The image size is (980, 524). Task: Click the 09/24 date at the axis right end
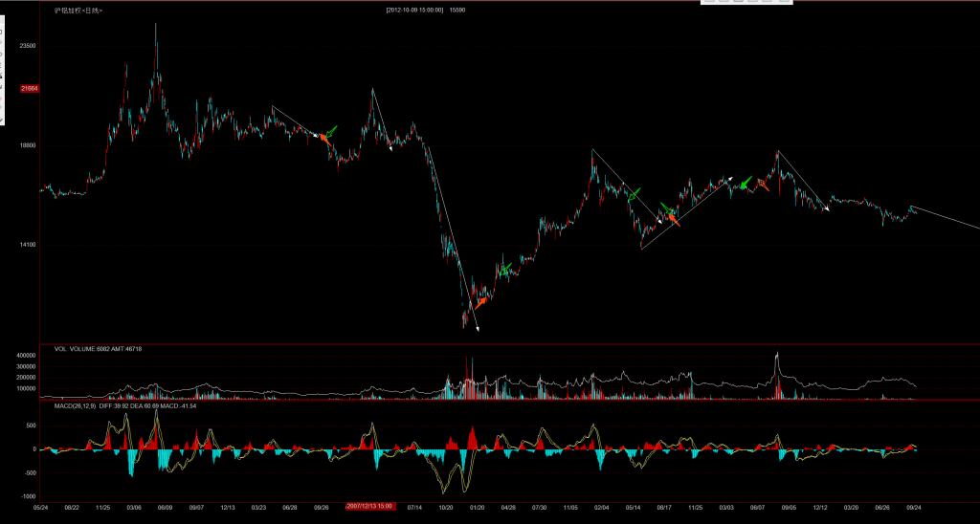point(914,508)
